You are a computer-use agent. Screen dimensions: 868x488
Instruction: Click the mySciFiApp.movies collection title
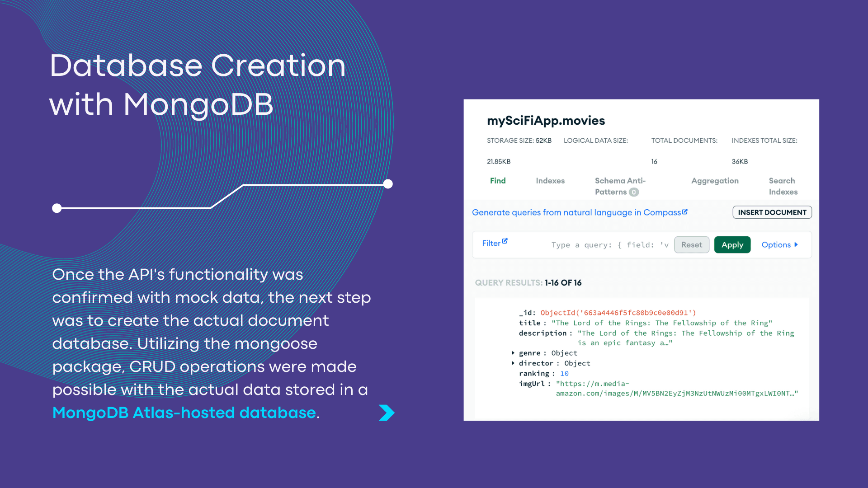[x=546, y=121]
